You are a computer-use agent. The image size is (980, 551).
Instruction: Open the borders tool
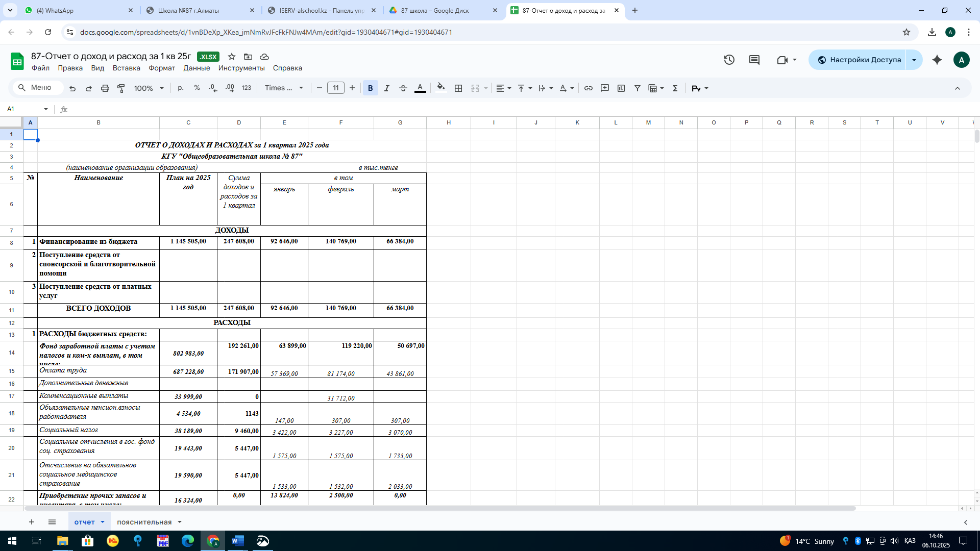[458, 88]
